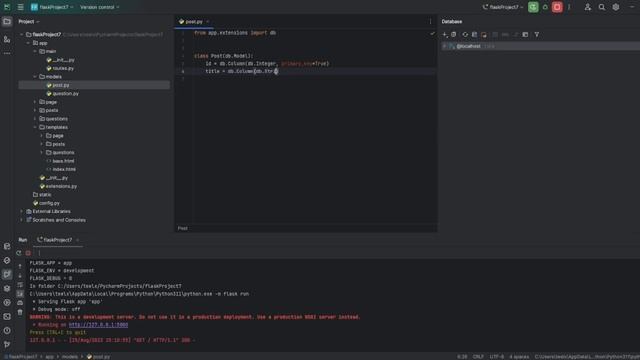Screen dimensions: 640x360
Task: Open the Problems tool window icon
Action: (x=7, y=331)
